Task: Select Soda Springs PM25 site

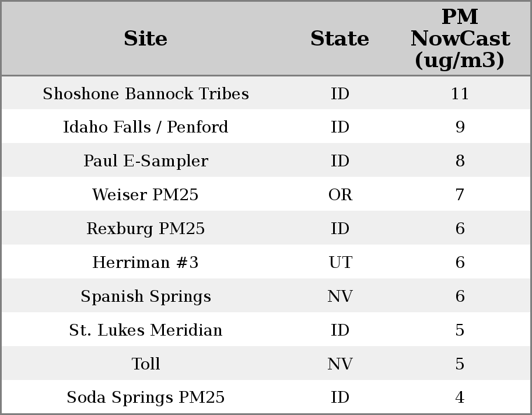Action: pos(145,397)
